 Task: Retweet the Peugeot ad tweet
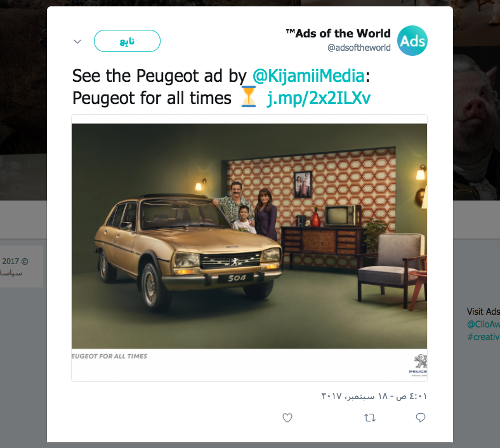pos(370,418)
